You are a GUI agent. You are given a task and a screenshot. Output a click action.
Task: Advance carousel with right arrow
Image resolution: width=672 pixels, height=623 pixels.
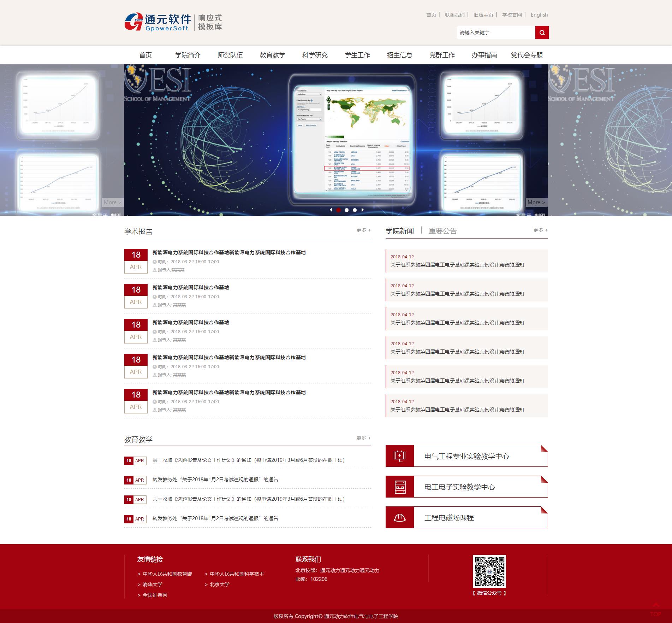click(362, 210)
